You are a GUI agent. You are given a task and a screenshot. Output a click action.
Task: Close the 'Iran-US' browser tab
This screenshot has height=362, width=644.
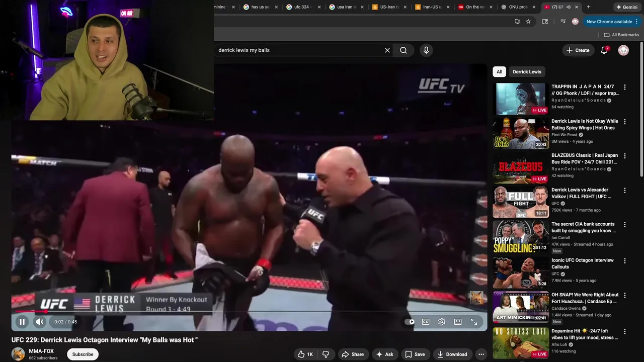pyautogui.click(x=448, y=7)
